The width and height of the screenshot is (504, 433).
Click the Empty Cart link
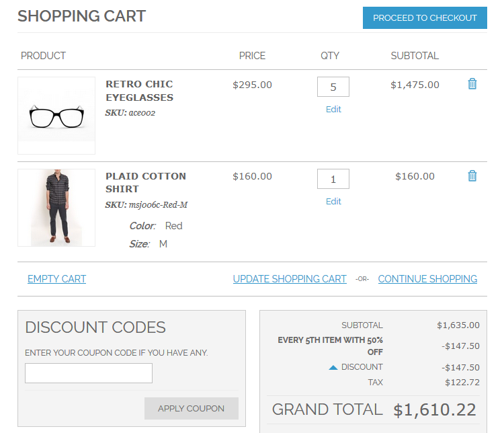tap(56, 279)
